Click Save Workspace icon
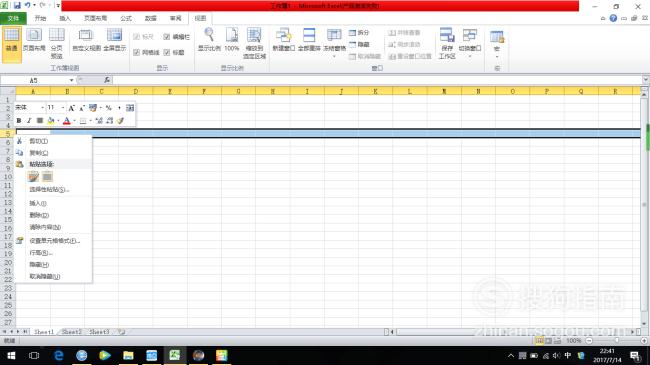Screen dimensions: 650x365 [447, 43]
